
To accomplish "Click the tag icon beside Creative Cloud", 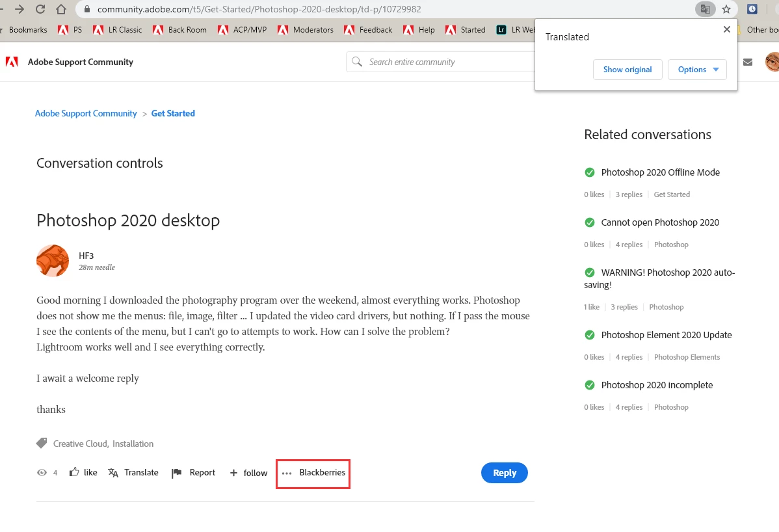I will pos(42,443).
